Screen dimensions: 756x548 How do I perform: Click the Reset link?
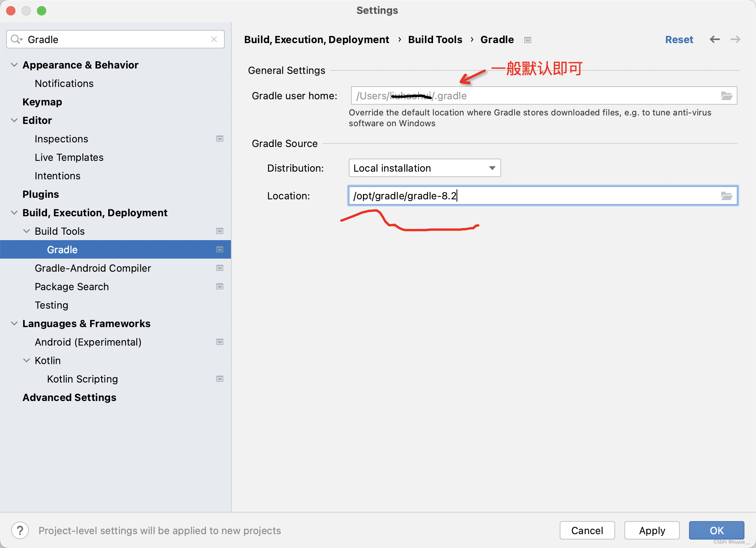click(679, 40)
